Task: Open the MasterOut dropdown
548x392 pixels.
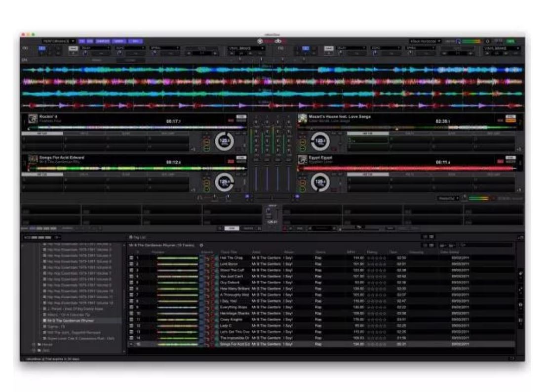Action: click(x=448, y=198)
